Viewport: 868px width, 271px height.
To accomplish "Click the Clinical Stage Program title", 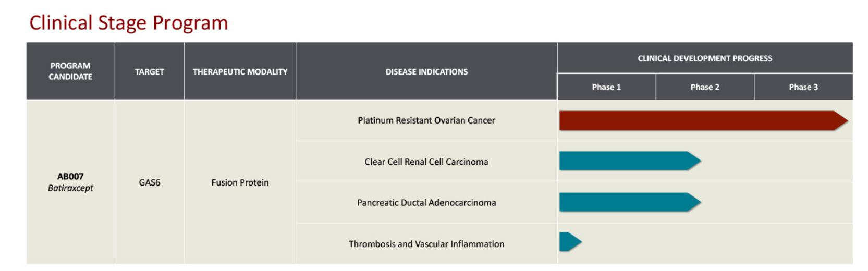I will pyautogui.click(x=129, y=23).
